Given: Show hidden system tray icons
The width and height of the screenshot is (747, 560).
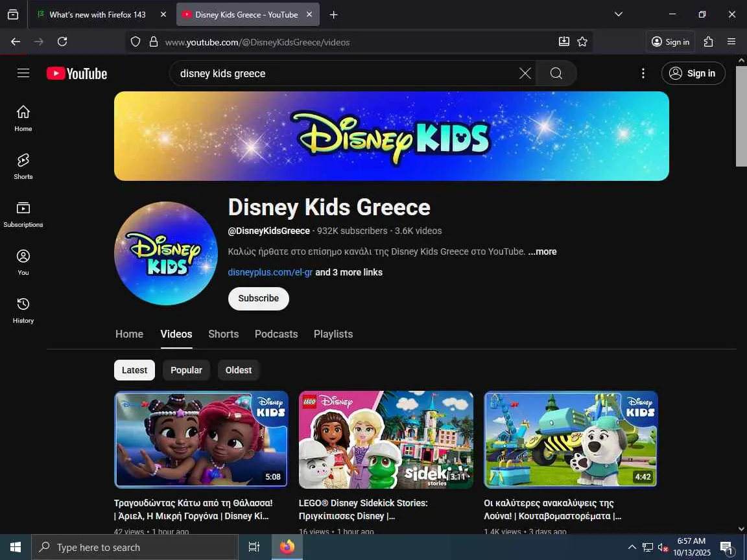Looking at the screenshot, I should coord(632,547).
